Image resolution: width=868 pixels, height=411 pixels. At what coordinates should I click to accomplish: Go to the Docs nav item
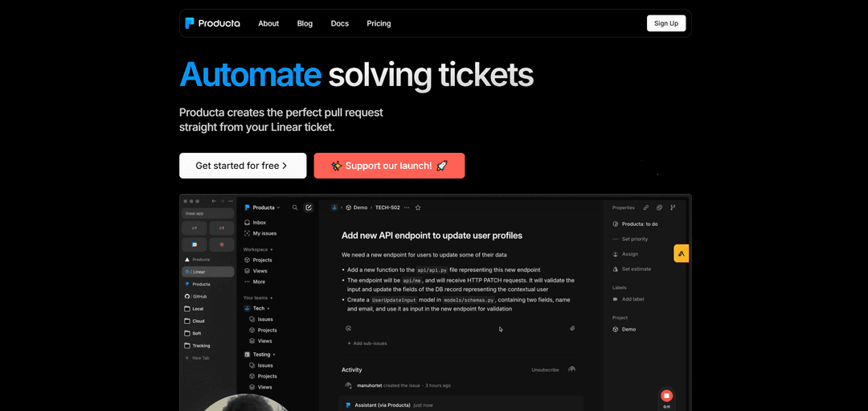pyautogui.click(x=340, y=23)
